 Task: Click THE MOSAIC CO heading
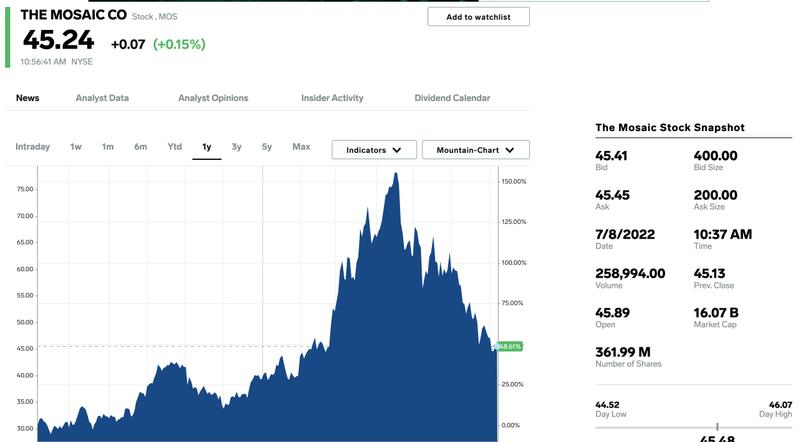(x=73, y=15)
